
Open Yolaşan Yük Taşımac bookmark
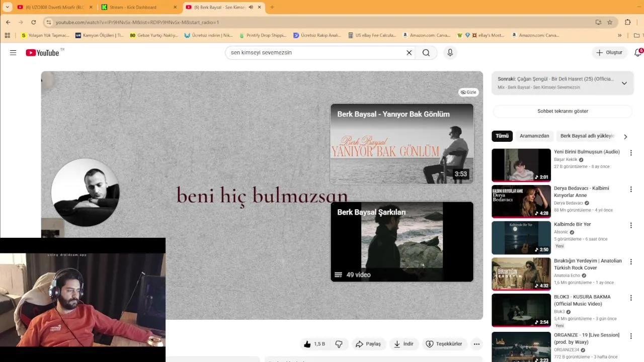click(45, 35)
